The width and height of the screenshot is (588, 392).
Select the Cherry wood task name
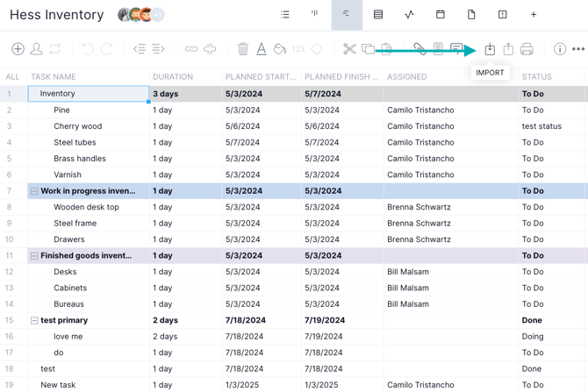click(77, 126)
